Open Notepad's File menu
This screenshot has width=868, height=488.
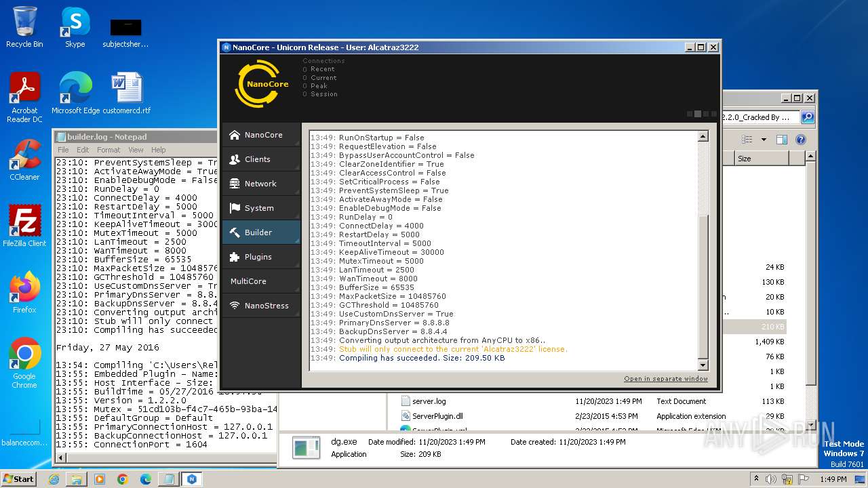[63, 150]
